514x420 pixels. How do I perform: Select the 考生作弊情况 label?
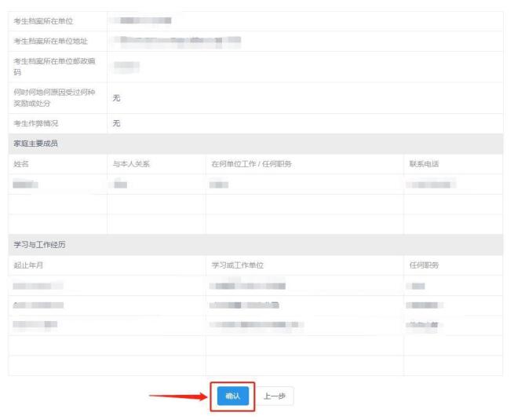(36, 123)
